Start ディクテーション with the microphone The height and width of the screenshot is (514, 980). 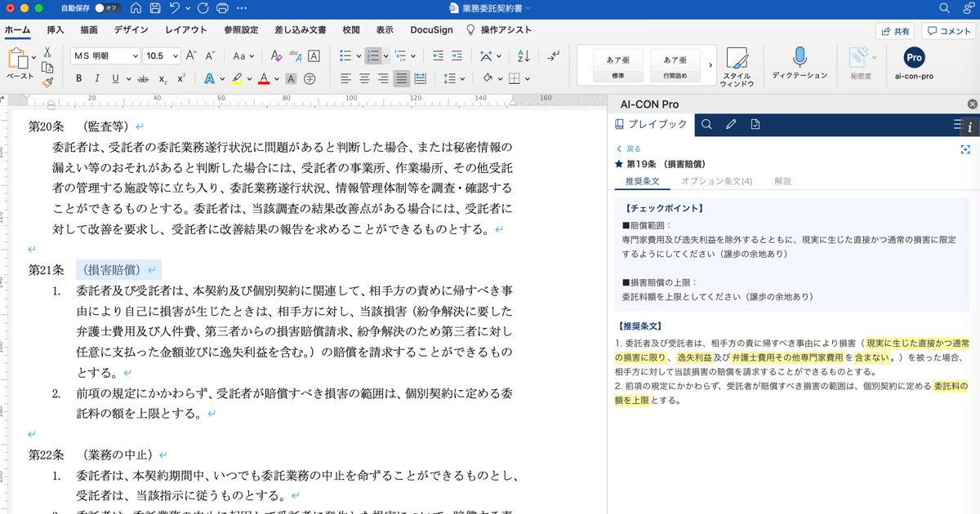pyautogui.click(x=800, y=64)
